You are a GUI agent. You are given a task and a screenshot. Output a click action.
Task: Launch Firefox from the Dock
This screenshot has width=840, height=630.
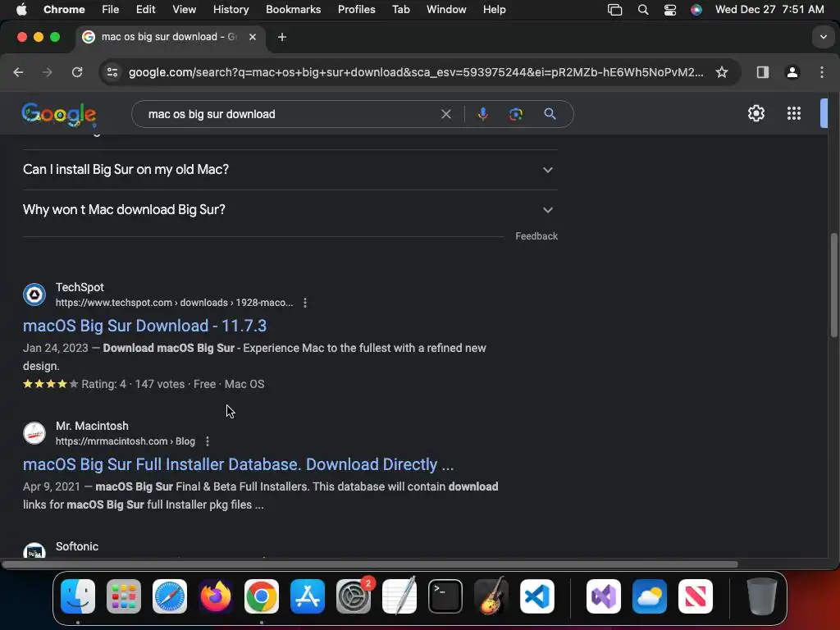pyautogui.click(x=216, y=596)
